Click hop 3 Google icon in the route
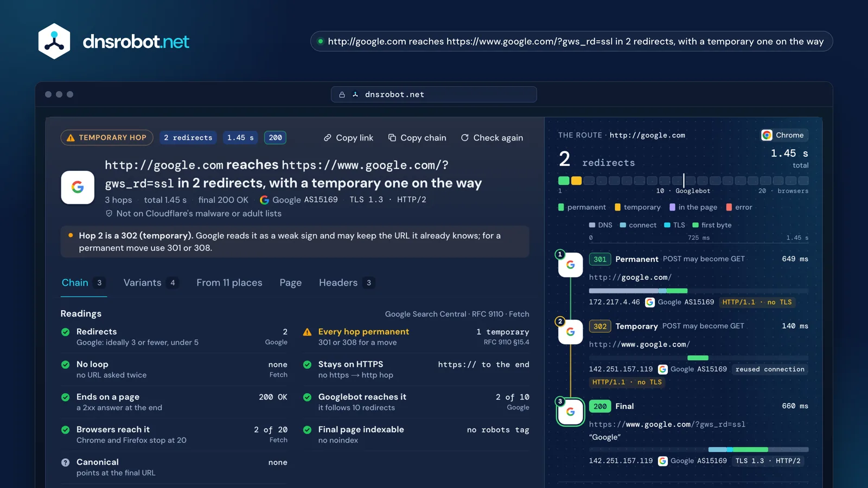This screenshot has width=868, height=488. click(571, 412)
